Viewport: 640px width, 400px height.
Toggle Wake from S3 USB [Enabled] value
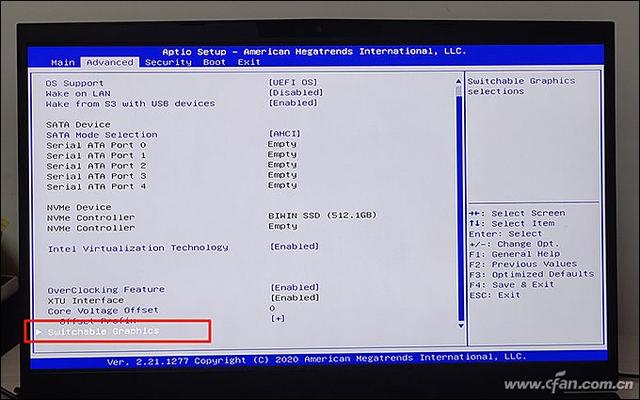[x=293, y=102]
